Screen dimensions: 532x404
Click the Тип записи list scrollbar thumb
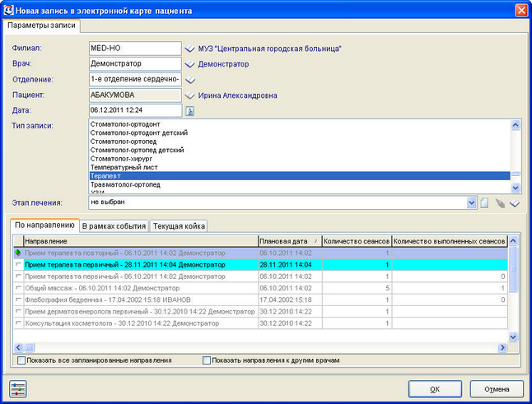(516, 174)
